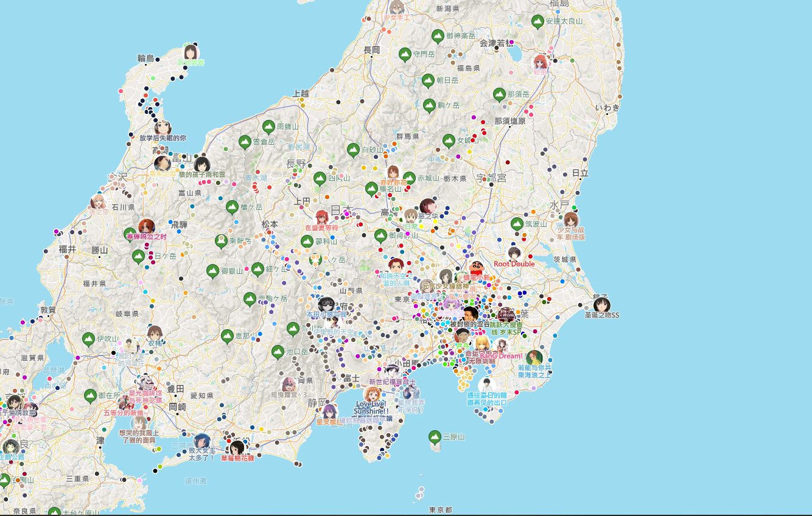
Task: Select the 伊吹山 mountain marker
Action: [89, 339]
